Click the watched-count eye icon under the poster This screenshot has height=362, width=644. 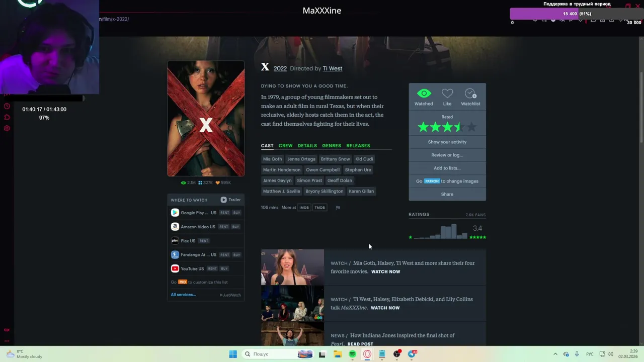[184, 183]
